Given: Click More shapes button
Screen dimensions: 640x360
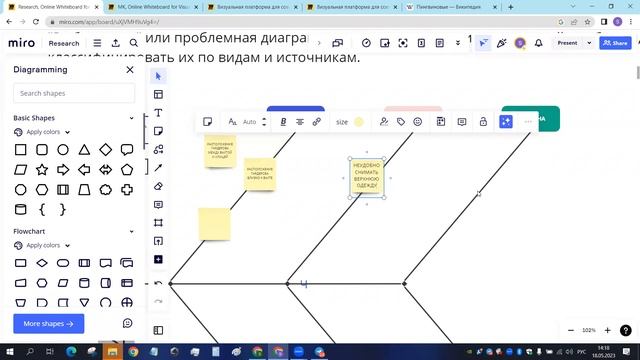Looking at the screenshot, I should [49, 324].
